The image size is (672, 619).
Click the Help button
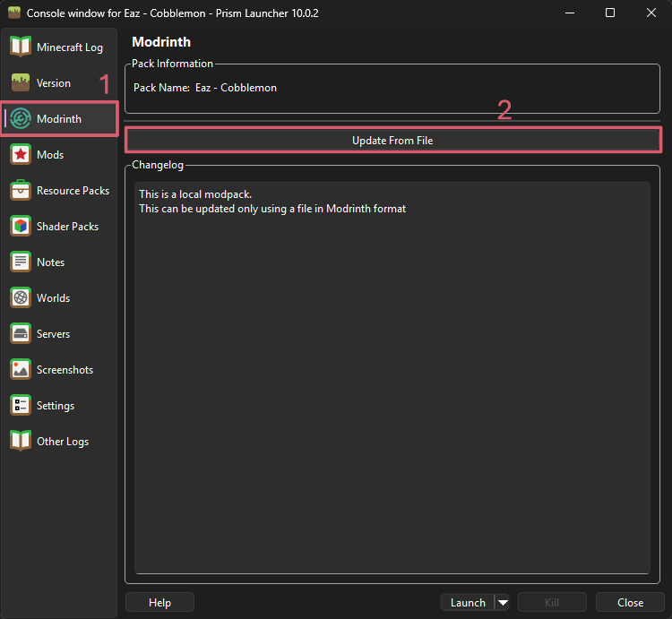159,603
